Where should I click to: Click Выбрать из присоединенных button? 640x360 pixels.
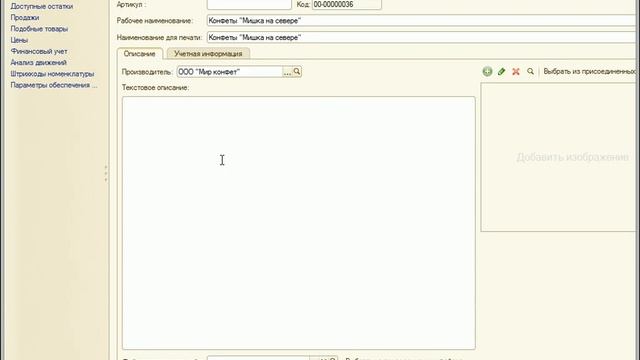point(590,71)
